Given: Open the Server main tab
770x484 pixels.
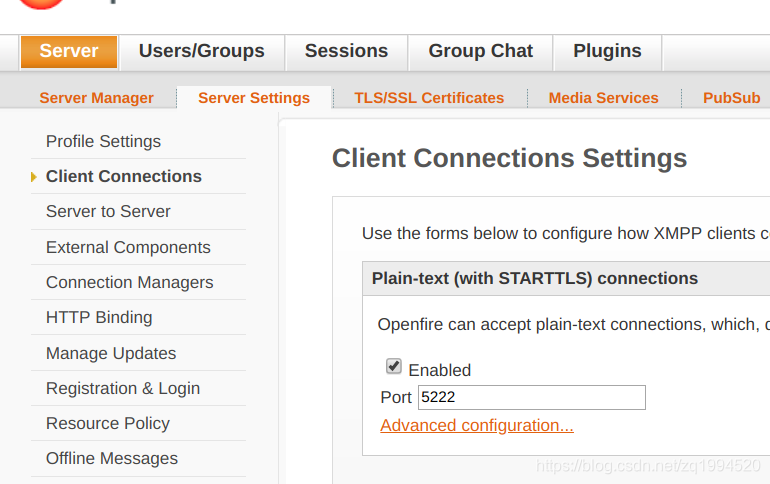Looking at the screenshot, I should click(69, 52).
